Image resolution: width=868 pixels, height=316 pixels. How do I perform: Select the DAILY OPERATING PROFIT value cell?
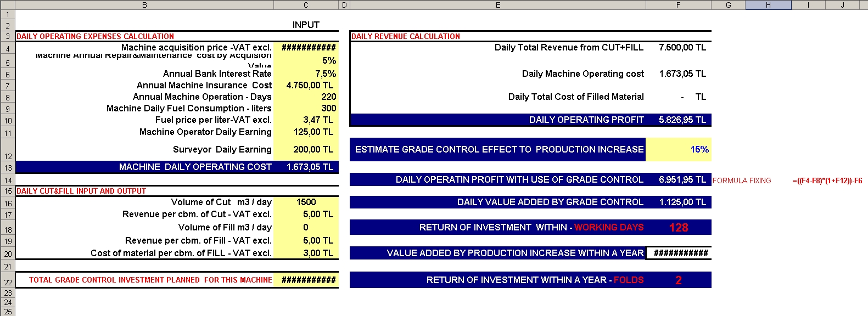point(678,120)
